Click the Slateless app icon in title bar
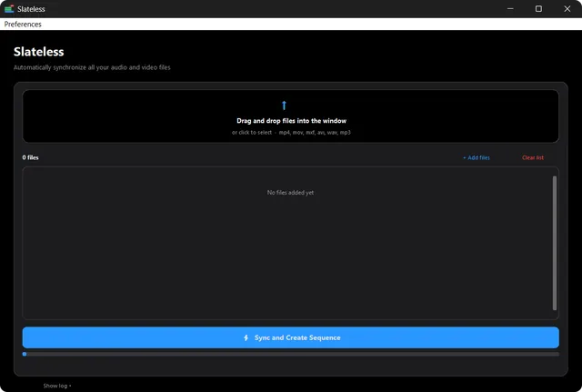 (9, 9)
